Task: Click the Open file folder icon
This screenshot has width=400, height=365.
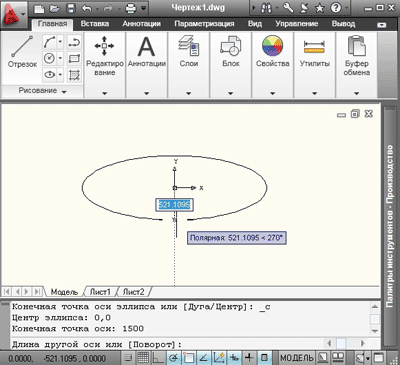Action: 55,8
